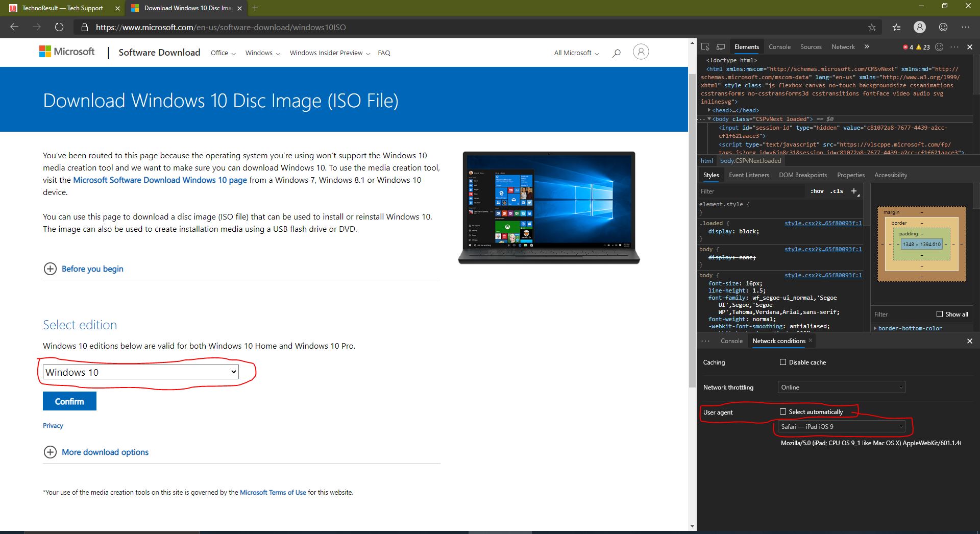Screen dimensions: 980x534
Task: Check Select automatically for user agent
Action: pos(782,411)
